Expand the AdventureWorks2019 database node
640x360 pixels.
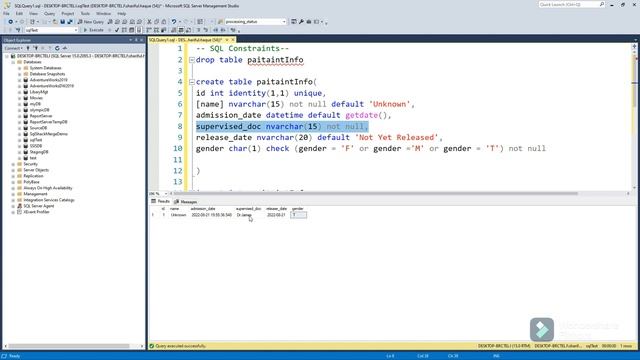[19, 80]
